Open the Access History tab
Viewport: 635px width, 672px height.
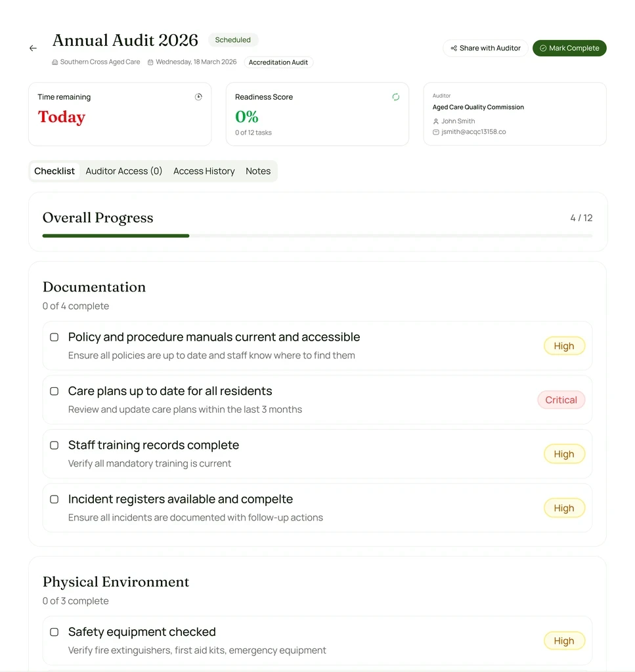tap(204, 171)
